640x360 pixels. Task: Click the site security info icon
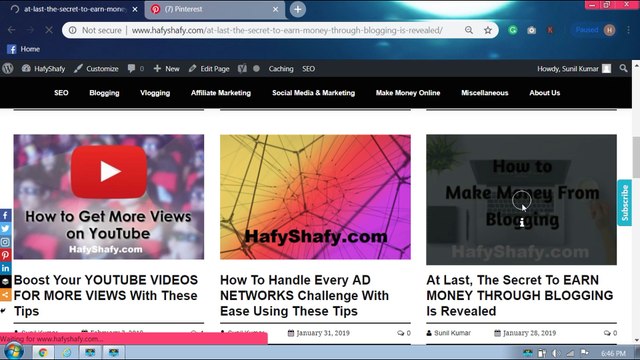72,30
